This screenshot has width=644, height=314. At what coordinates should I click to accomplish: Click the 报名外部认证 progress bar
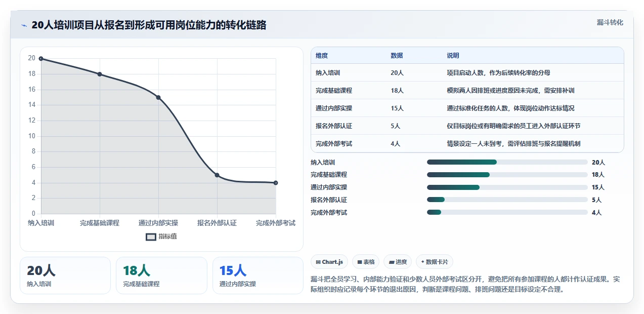tap(507, 200)
